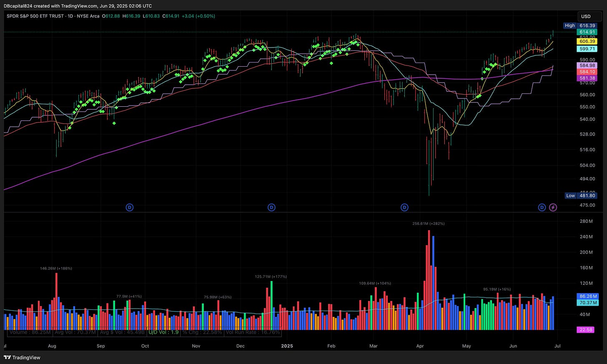This screenshot has width=607, height=364.
Task: Click the red 584.10 price label
Action: point(587,72)
